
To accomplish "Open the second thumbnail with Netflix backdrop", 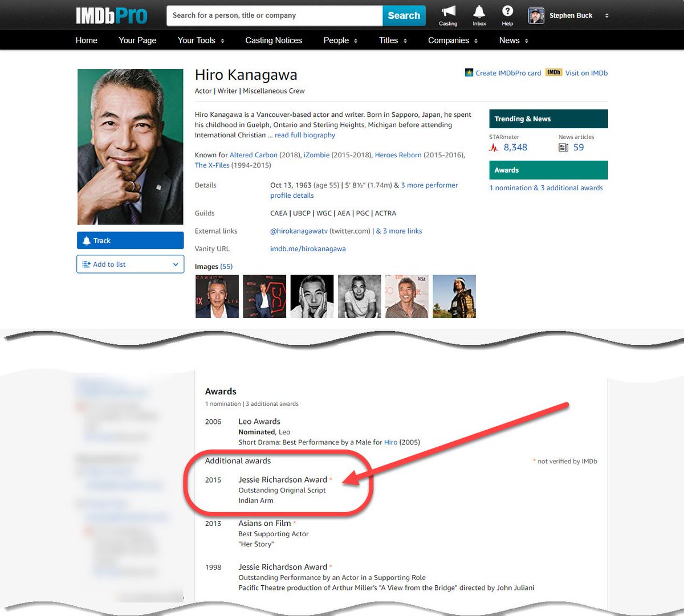I will [264, 296].
